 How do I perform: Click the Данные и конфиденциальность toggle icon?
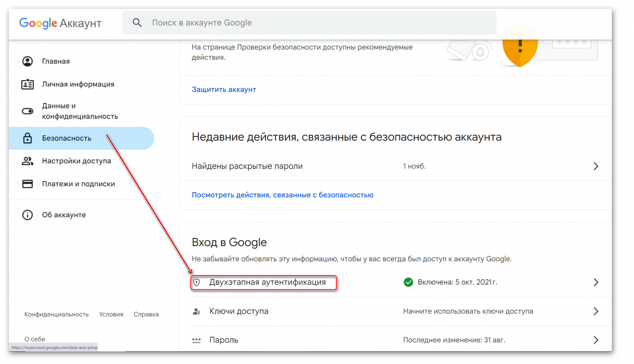pyautogui.click(x=28, y=111)
